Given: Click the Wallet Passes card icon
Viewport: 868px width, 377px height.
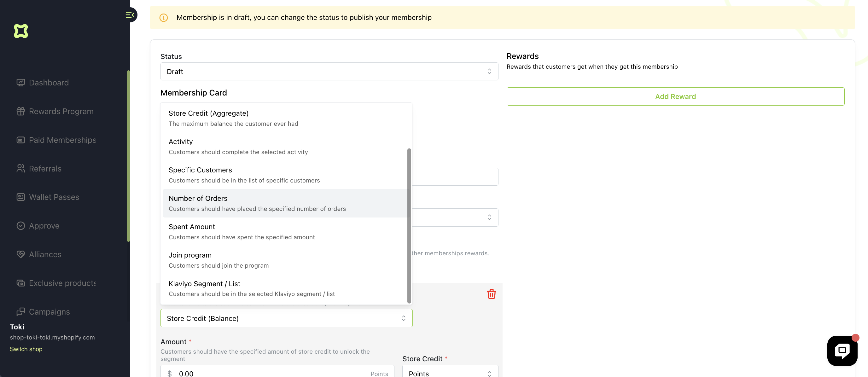Looking at the screenshot, I should [x=20, y=197].
